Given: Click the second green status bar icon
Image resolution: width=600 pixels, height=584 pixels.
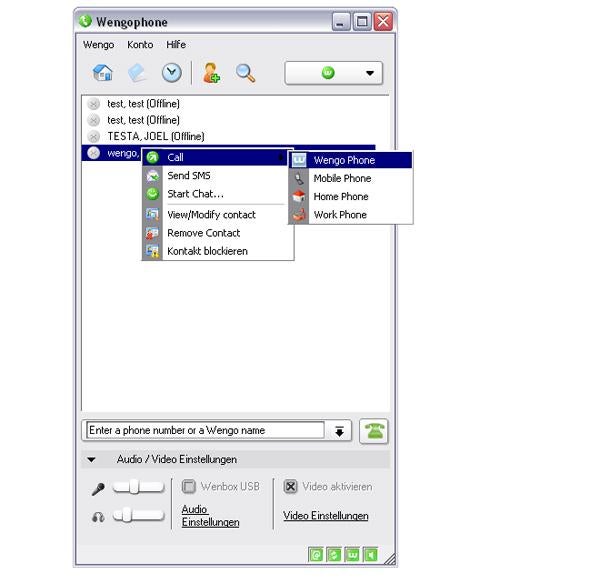Looking at the screenshot, I should point(334,554).
